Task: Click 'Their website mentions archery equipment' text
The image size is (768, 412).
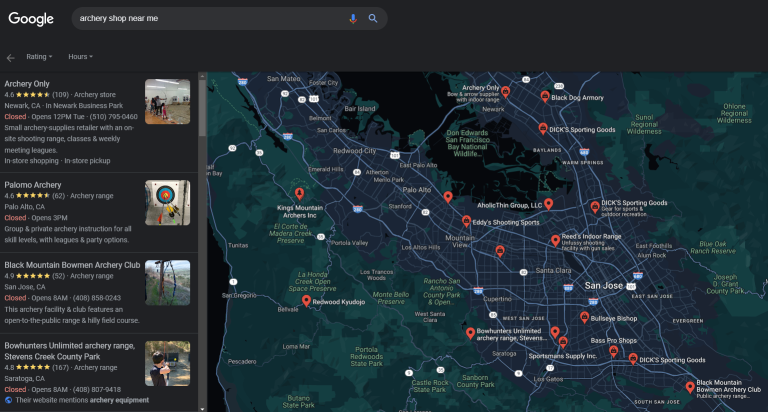Action: [x=82, y=400]
